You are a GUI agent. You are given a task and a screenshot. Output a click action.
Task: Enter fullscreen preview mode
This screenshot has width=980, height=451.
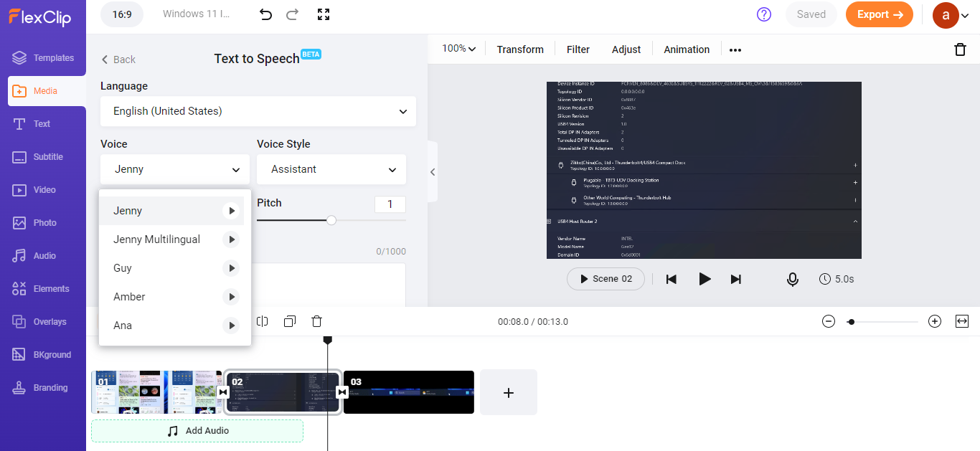(x=324, y=14)
